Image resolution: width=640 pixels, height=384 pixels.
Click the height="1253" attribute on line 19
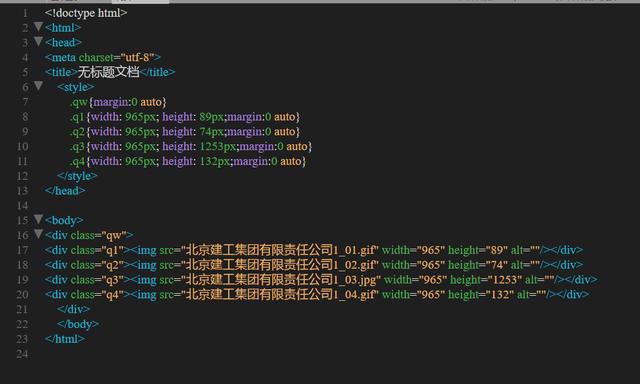pyautogui.click(x=486, y=280)
